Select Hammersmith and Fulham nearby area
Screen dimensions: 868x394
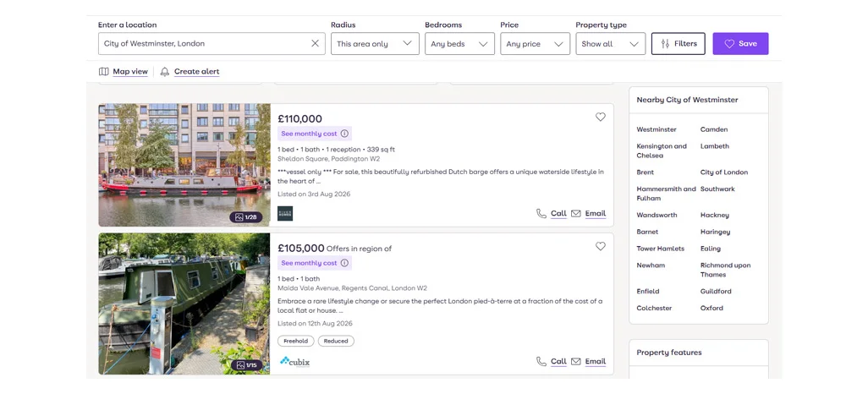tap(666, 193)
